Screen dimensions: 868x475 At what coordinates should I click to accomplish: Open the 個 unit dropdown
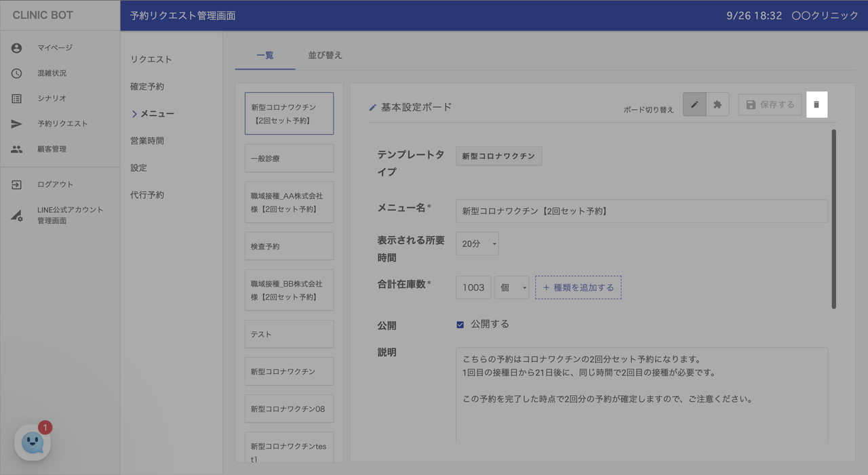pyautogui.click(x=512, y=287)
